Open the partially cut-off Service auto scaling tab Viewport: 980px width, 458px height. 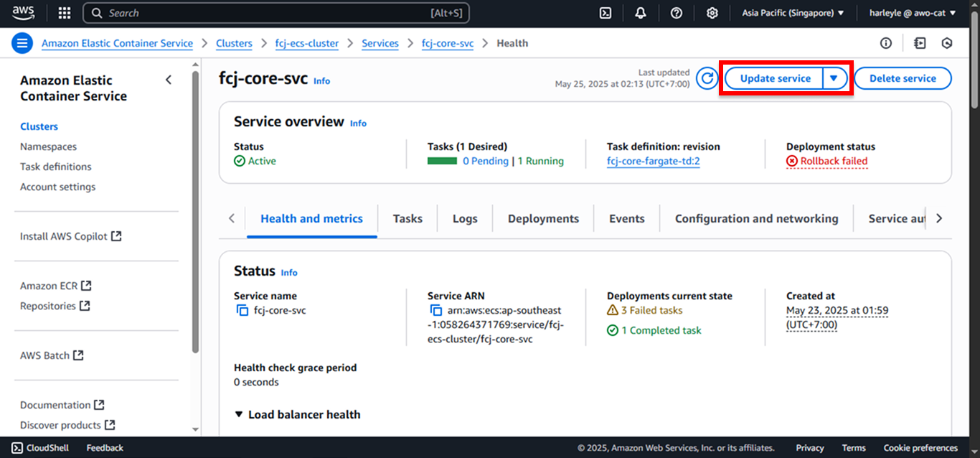[897, 218]
